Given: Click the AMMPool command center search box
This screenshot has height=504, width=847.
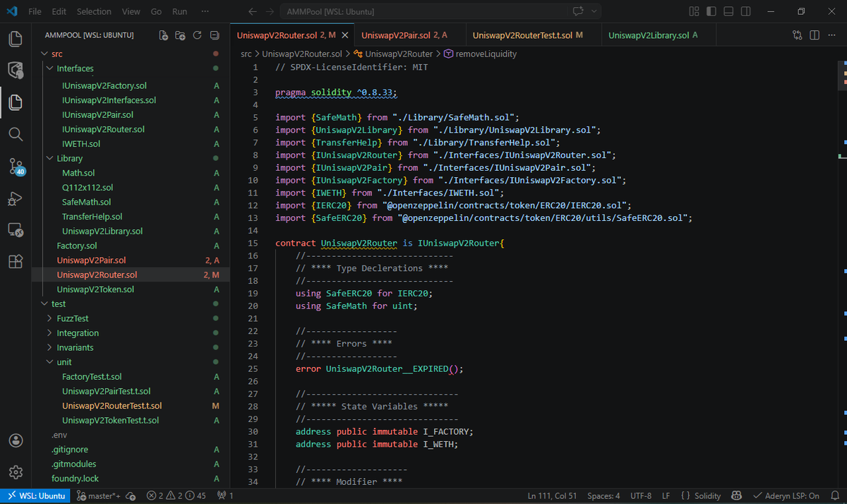Looking at the screenshot, I should [x=425, y=12].
